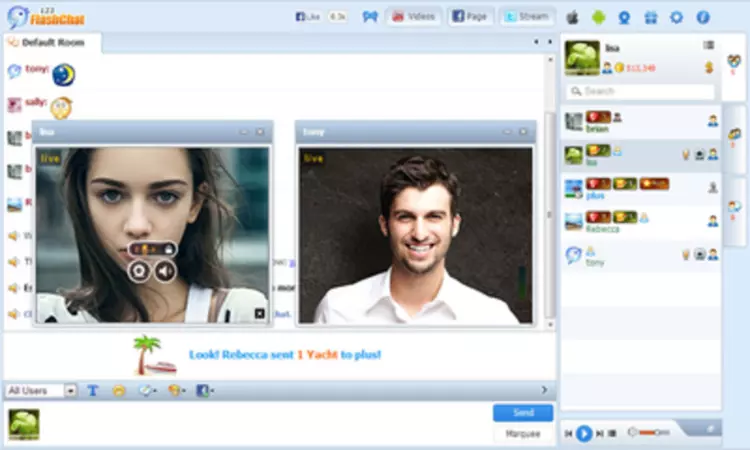750x450 pixels.
Task: Toggle the camera button on lisa's video
Action: pos(139,272)
